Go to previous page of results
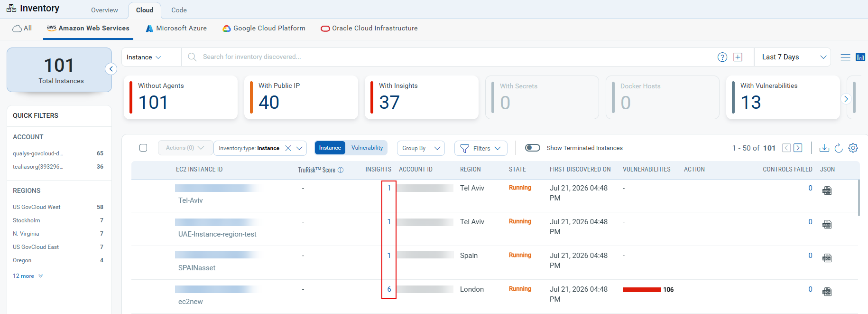The height and width of the screenshot is (314, 868). coord(786,148)
